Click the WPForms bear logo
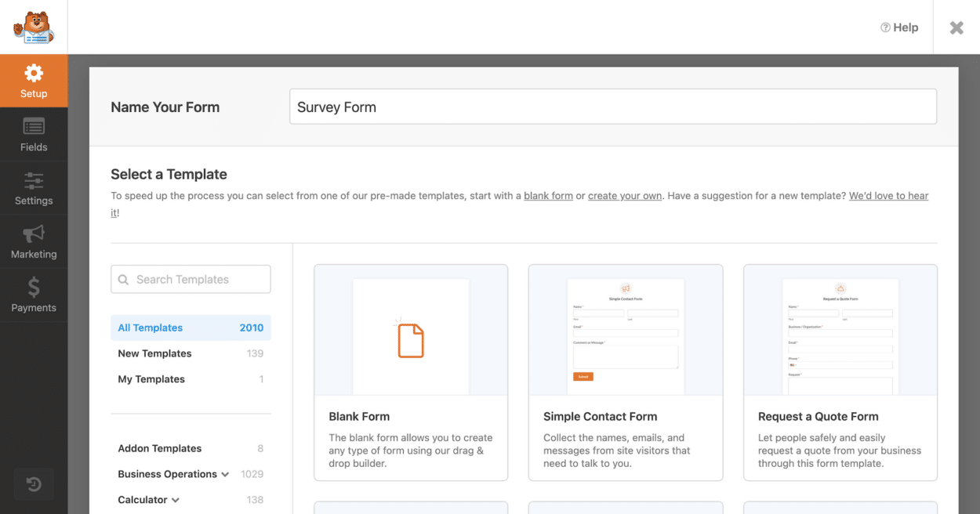Screen dimensions: 980x514 point(33,27)
